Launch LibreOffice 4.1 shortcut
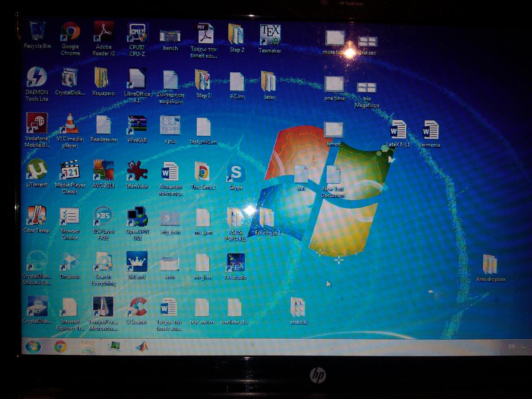The width and height of the screenshot is (532, 399). pos(137,78)
